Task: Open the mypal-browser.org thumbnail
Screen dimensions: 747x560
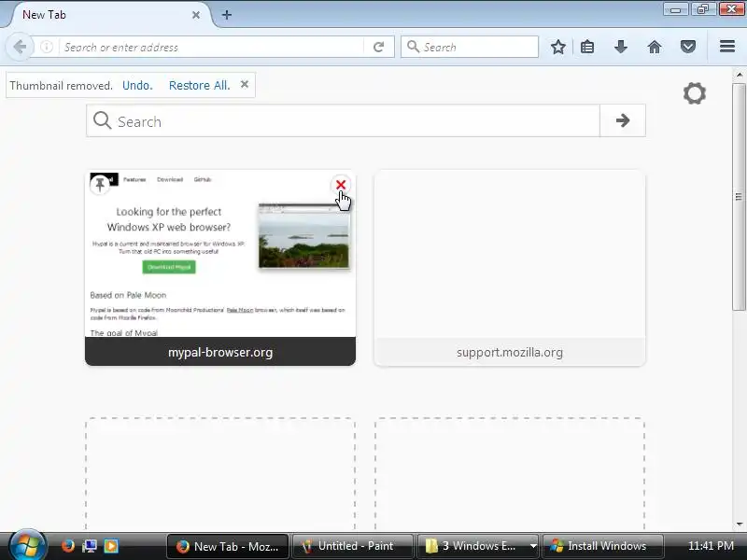Action: tap(220, 254)
